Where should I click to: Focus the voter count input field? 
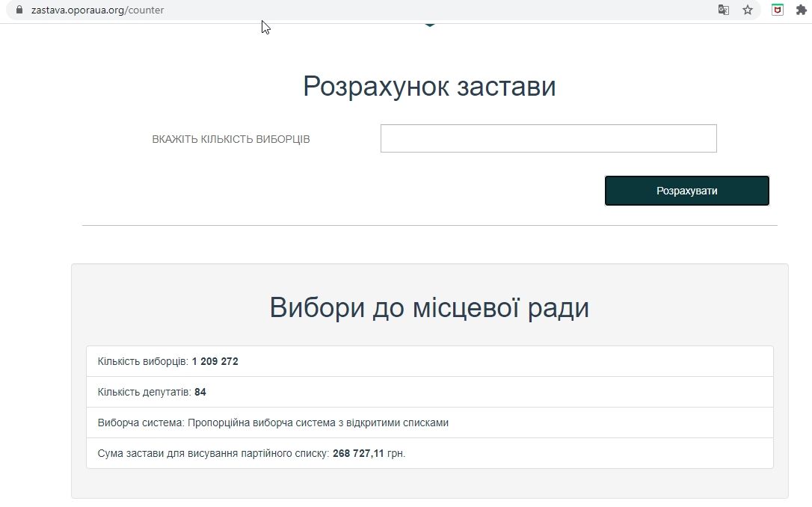(x=548, y=138)
